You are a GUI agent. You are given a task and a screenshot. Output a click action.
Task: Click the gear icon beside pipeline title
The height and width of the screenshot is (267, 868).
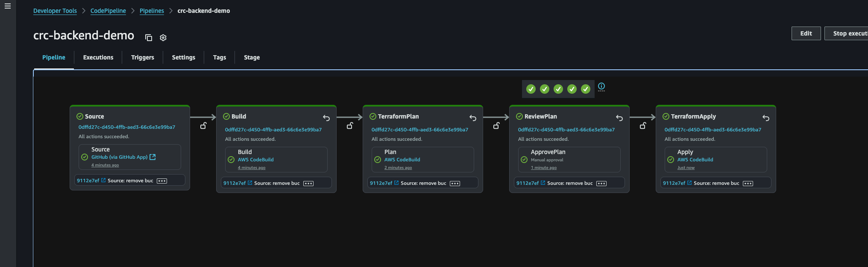(x=163, y=38)
